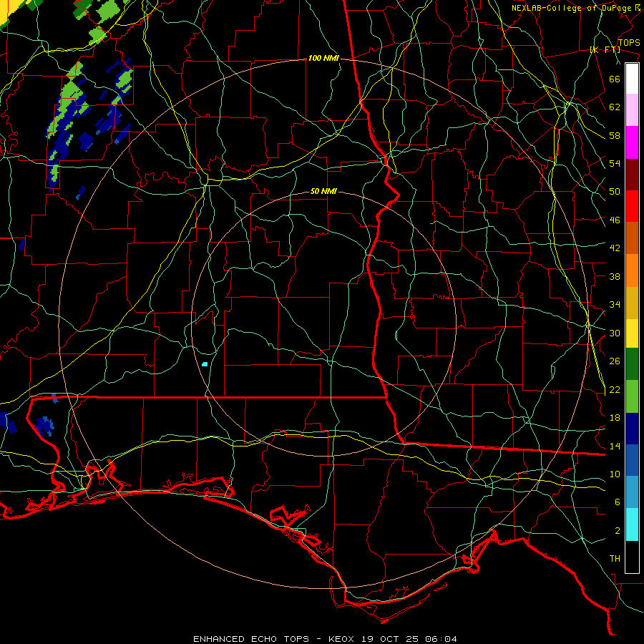Click legend value "50"
Image resolution: width=644 pixels, height=644 pixels.
[615, 192]
